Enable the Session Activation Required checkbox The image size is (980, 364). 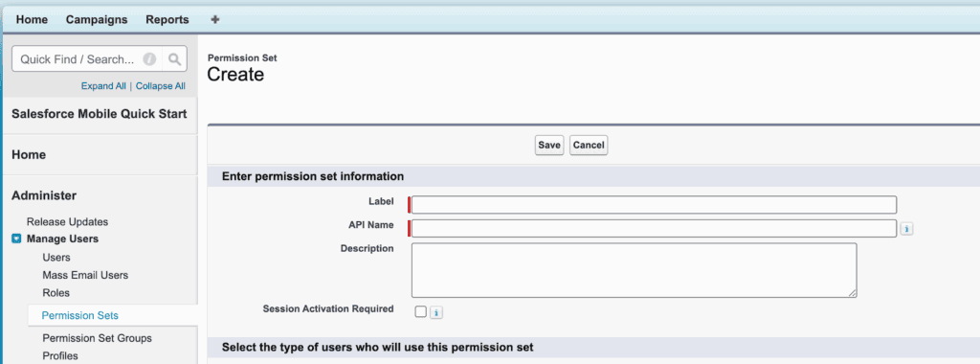coord(421,311)
